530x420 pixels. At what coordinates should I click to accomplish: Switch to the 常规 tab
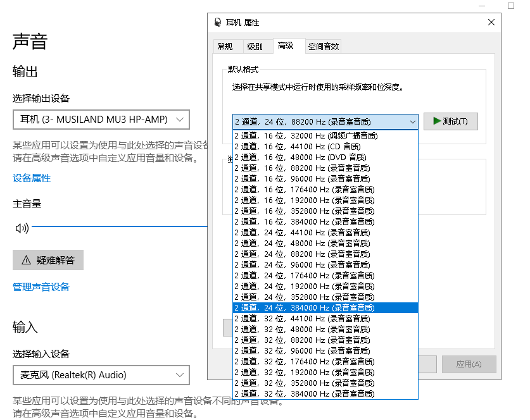coord(225,46)
